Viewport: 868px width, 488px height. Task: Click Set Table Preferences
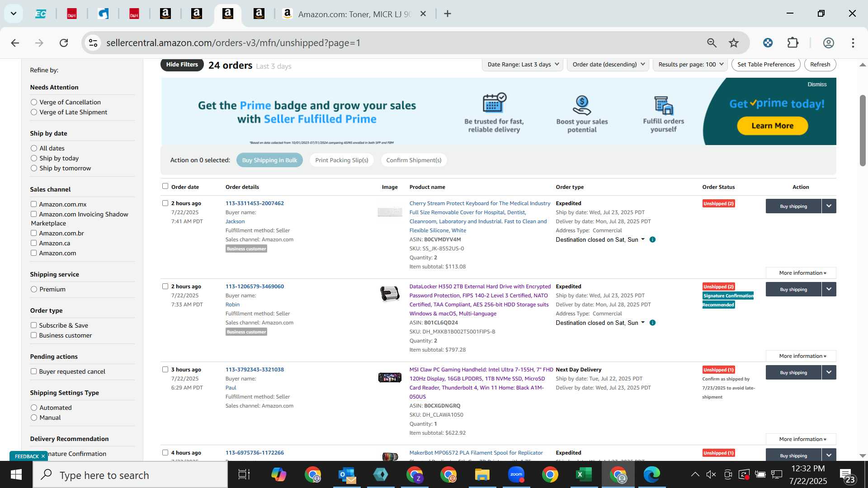click(x=766, y=65)
